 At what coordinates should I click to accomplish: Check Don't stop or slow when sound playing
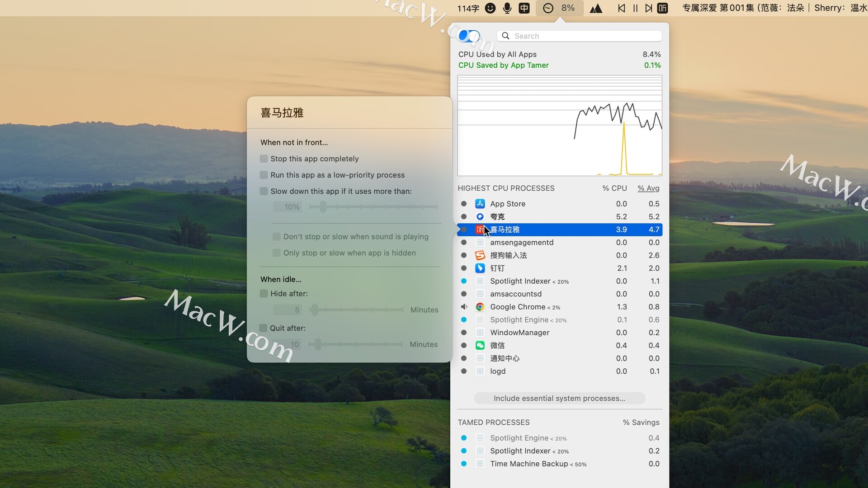pyautogui.click(x=277, y=237)
